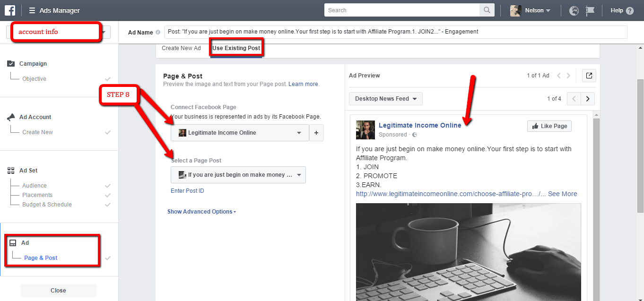
Task: Switch to the Create New Ad tab
Action: coord(181,48)
